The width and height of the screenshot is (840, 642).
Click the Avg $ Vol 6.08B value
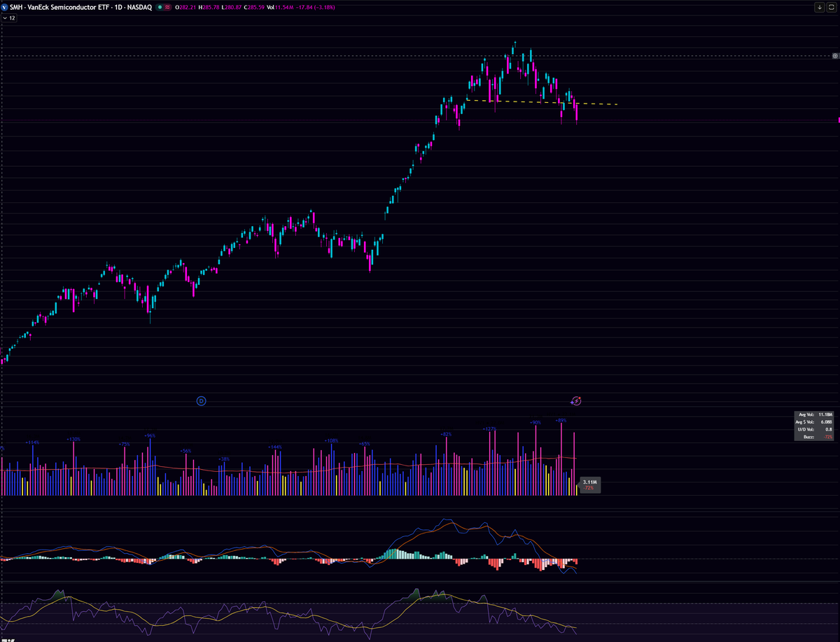coord(827,421)
